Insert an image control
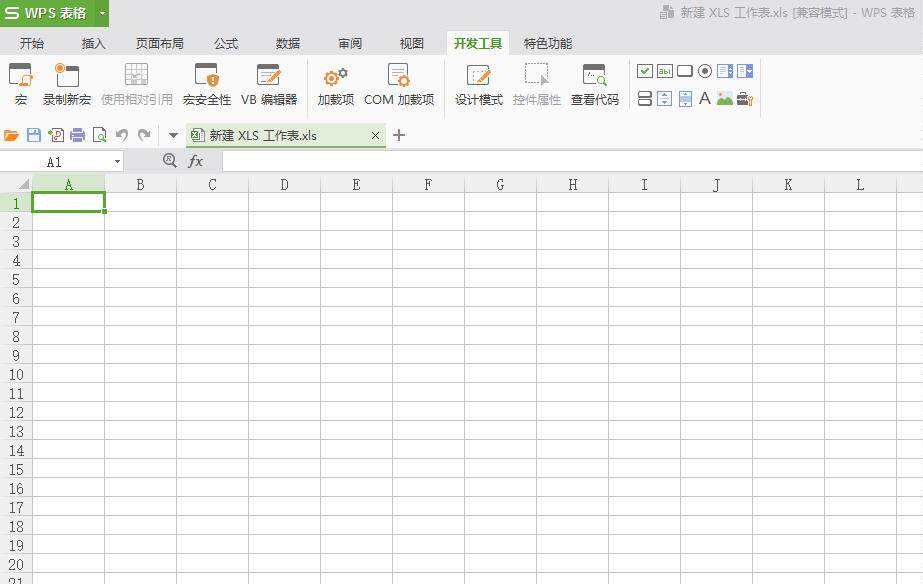The width and height of the screenshot is (923, 584). pyautogui.click(x=725, y=99)
